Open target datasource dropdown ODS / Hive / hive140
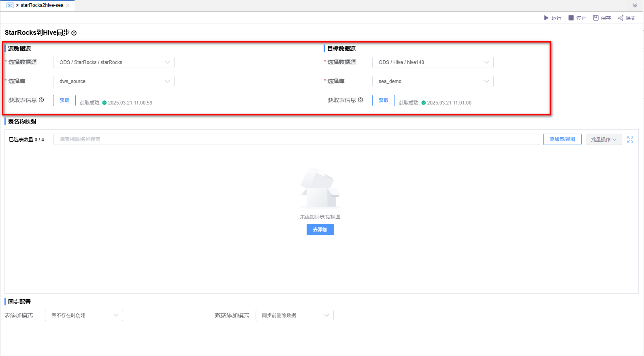 pos(433,62)
